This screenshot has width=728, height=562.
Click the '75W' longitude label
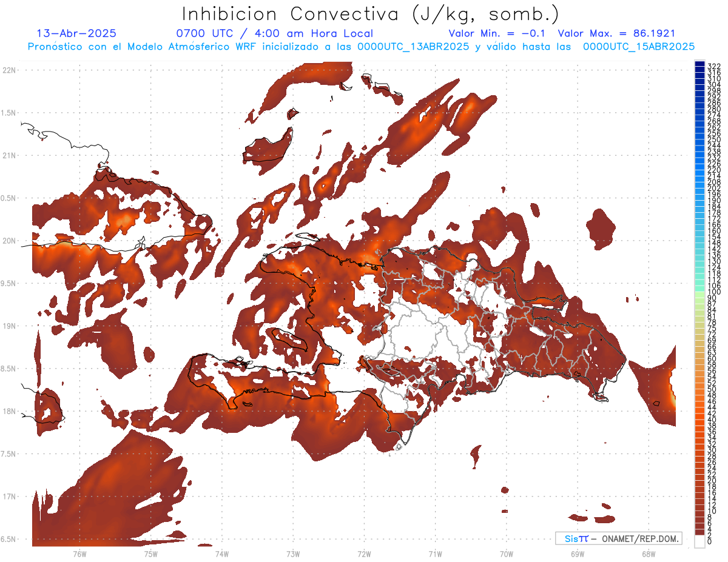150,554
